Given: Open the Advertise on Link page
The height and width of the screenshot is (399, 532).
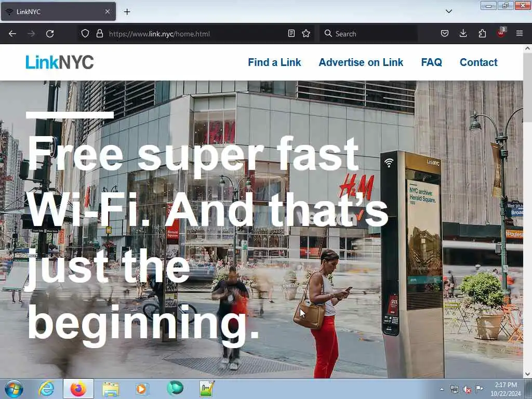Looking at the screenshot, I should click(x=361, y=62).
